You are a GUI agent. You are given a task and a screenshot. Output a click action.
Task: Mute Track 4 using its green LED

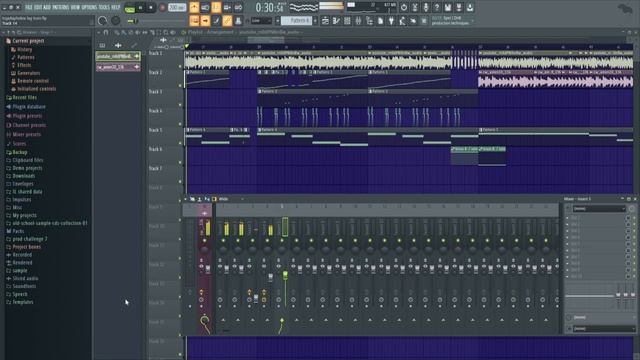coord(180,124)
